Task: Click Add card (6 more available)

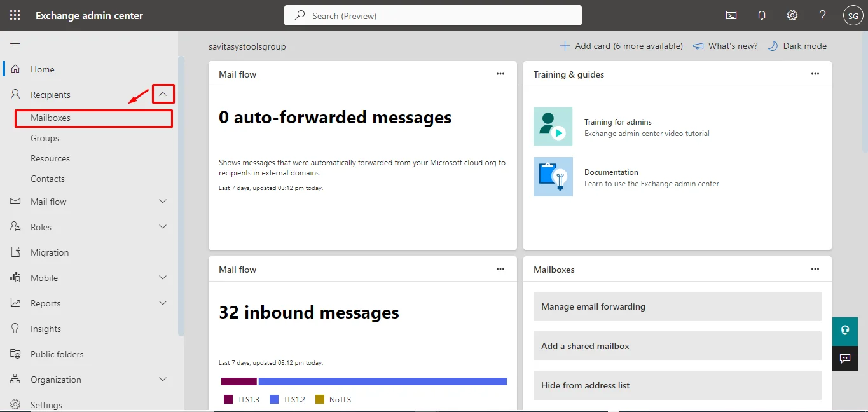Action: (621, 46)
